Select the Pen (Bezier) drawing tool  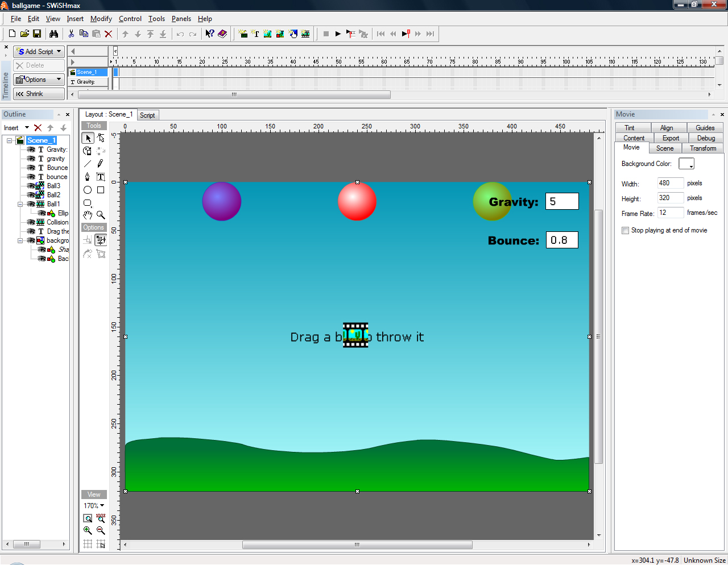click(x=87, y=177)
